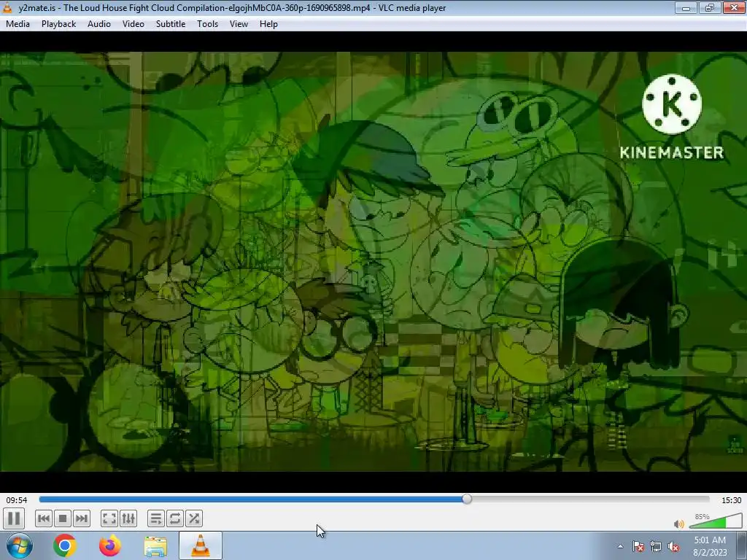Open the Audio menu
This screenshot has width=747, height=560.
click(x=99, y=24)
